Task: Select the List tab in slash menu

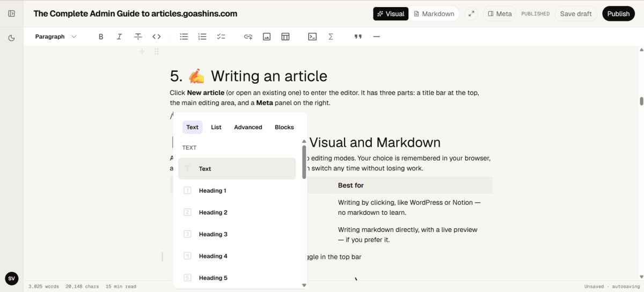Action: point(216,127)
